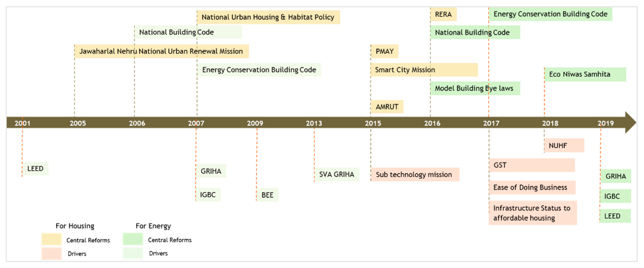Select the Ease of Doing Business box
The height and width of the screenshot is (268, 644).
coord(532,187)
